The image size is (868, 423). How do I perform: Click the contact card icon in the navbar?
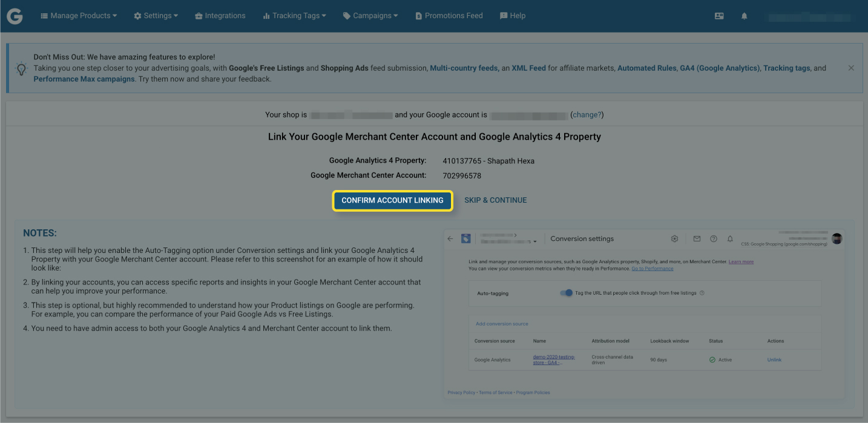(x=719, y=16)
